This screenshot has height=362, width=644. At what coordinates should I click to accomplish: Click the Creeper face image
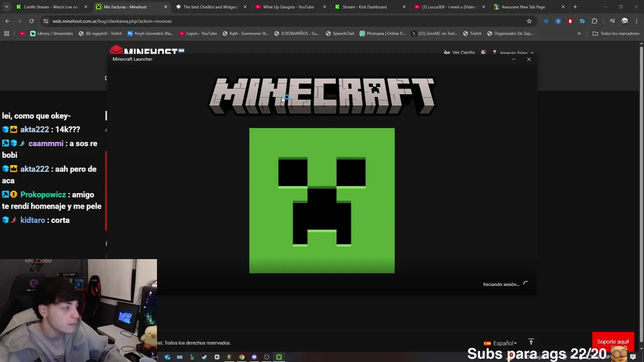[322, 201]
